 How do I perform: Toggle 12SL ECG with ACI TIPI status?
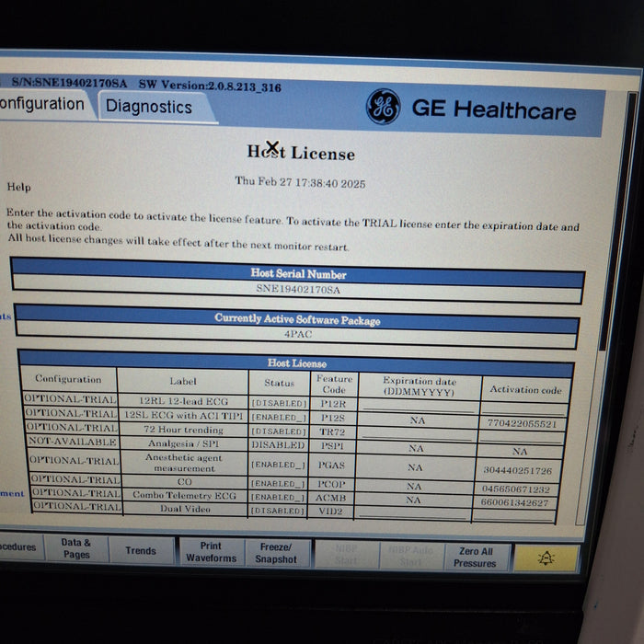click(279, 418)
